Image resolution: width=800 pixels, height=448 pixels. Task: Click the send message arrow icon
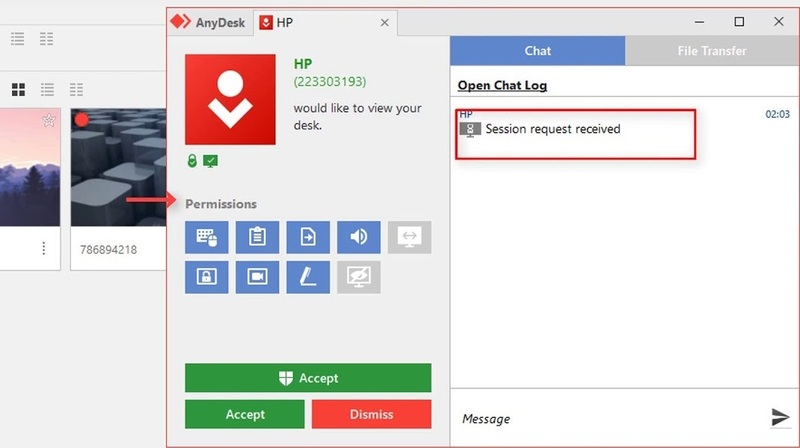pyautogui.click(x=780, y=417)
